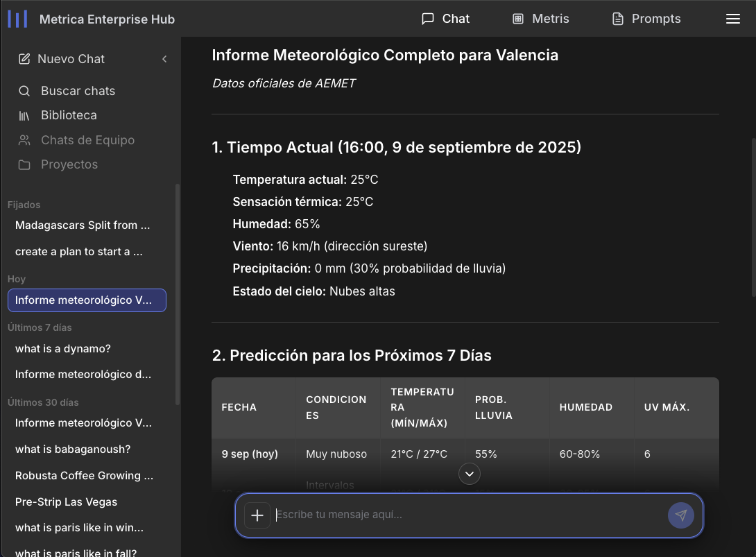The width and height of the screenshot is (756, 557).
Task: Switch to the Prompts tab
Action: coord(645,19)
